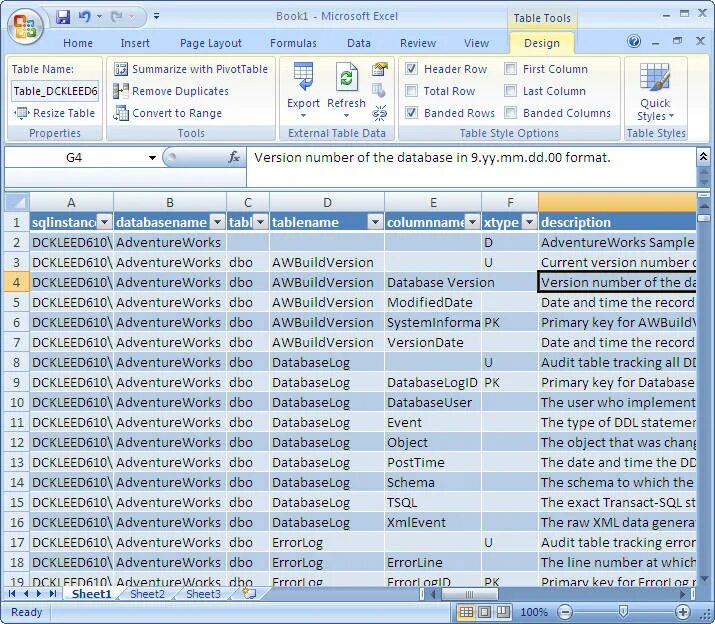Click the Select All corner button
Viewport: 715px width, 624px height.
tap(17, 202)
